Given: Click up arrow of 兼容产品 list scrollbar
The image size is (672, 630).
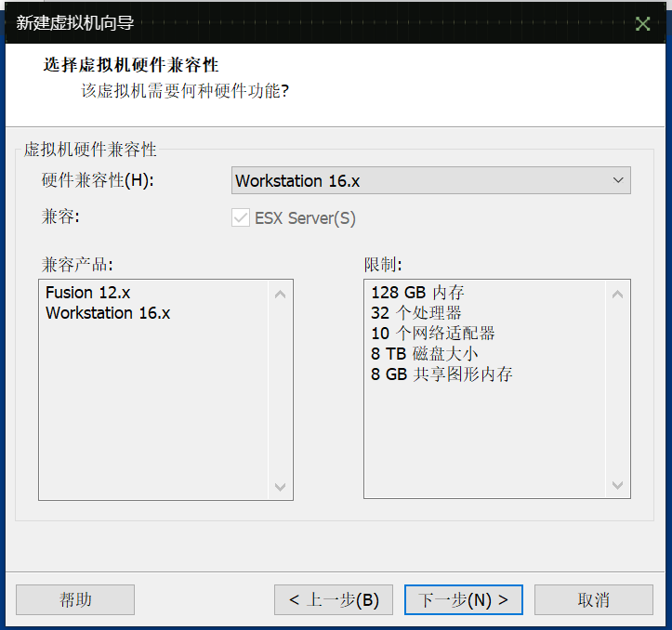Looking at the screenshot, I should [281, 294].
